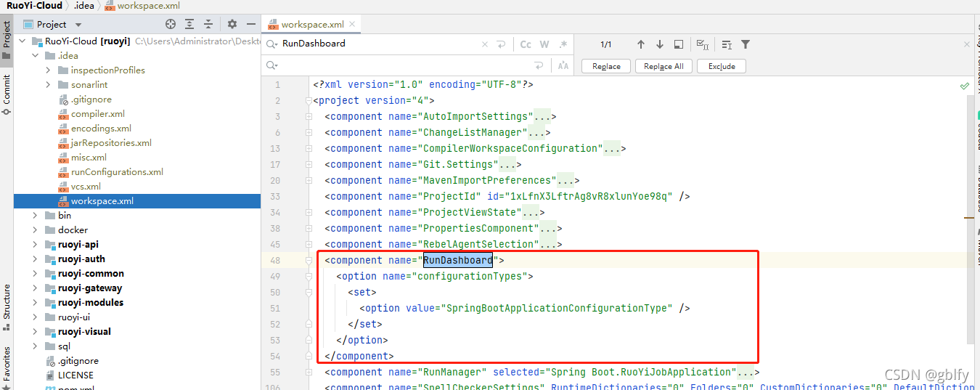Screen dimensions: 980x390
Task: Go to next search occurrence
Action: coord(659,44)
